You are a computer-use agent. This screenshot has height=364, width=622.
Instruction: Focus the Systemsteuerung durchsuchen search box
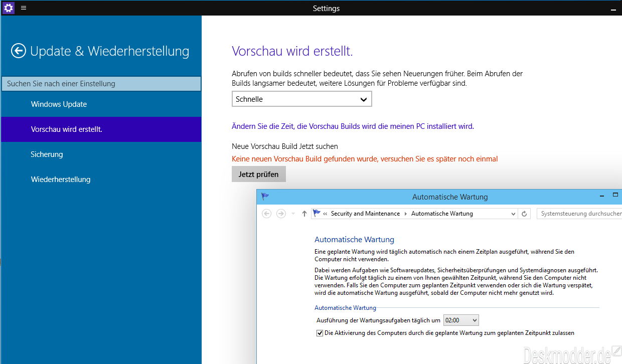(579, 214)
